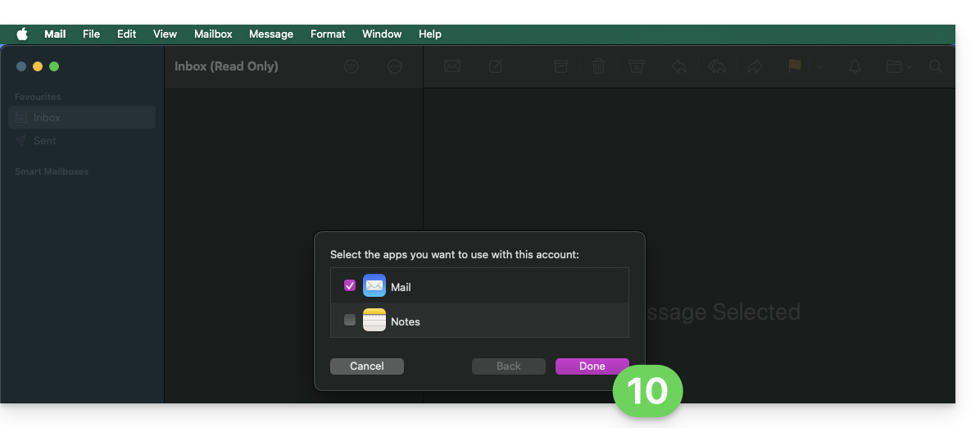
Task: Uncheck the Mail app checkbox
Action: 350,286
